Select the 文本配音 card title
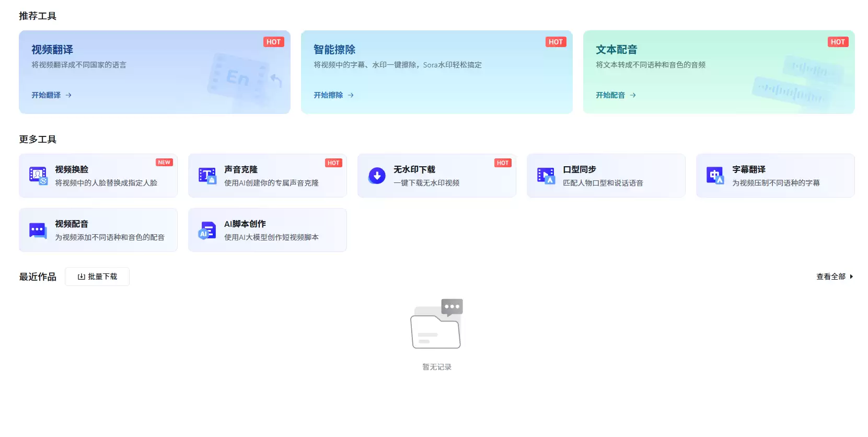 coord(617,50)
